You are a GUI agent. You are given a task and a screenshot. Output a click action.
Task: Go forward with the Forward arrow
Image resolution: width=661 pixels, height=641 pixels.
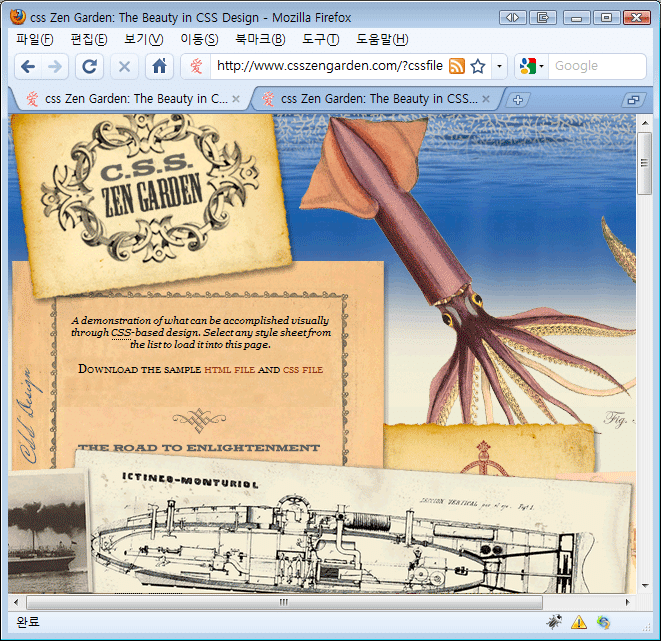55,67
